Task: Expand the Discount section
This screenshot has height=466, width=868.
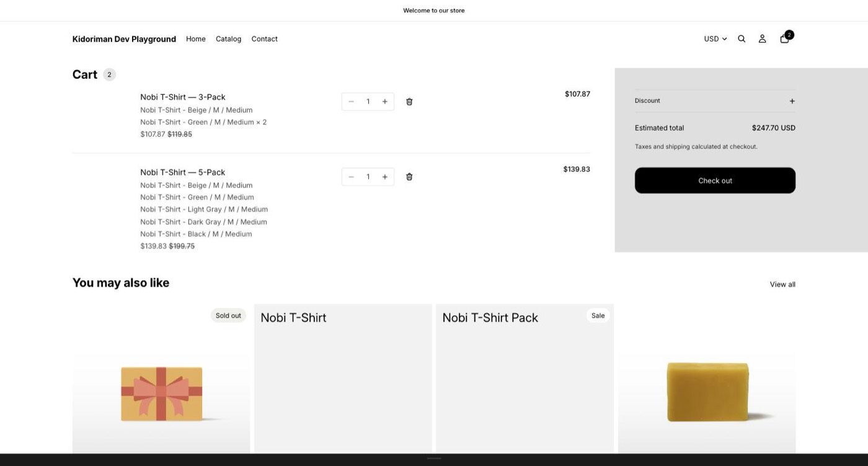Action: coord(715,100)
